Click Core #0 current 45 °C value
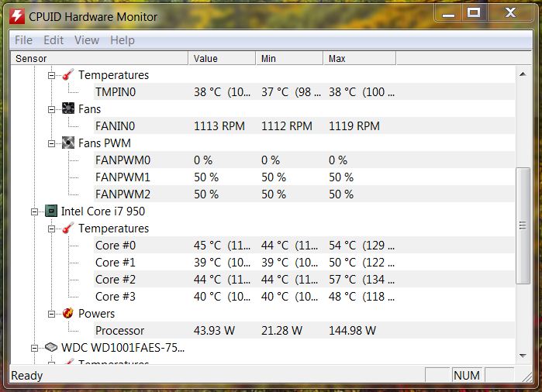This screenshot has height=392, width=542. [x=222, y=246]
